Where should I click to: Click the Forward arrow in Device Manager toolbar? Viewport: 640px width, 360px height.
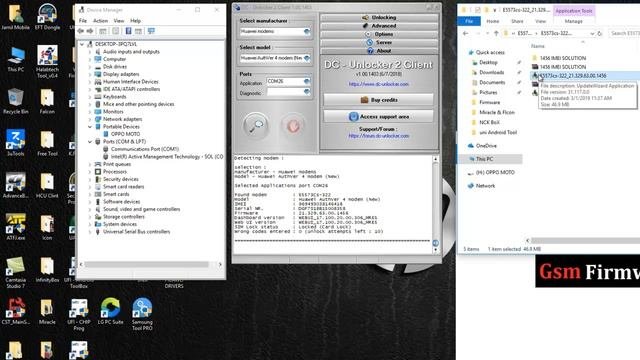click(90, 31)
